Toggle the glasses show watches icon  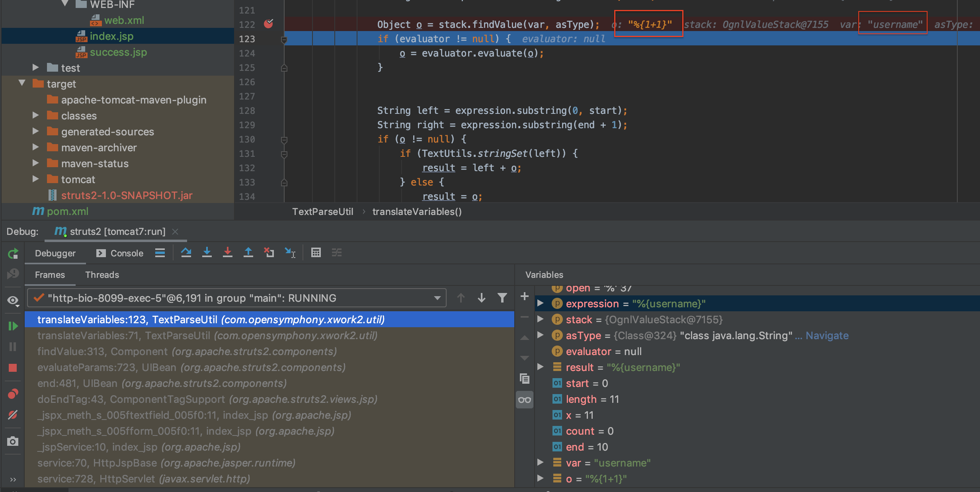click(x=525, y=400)
